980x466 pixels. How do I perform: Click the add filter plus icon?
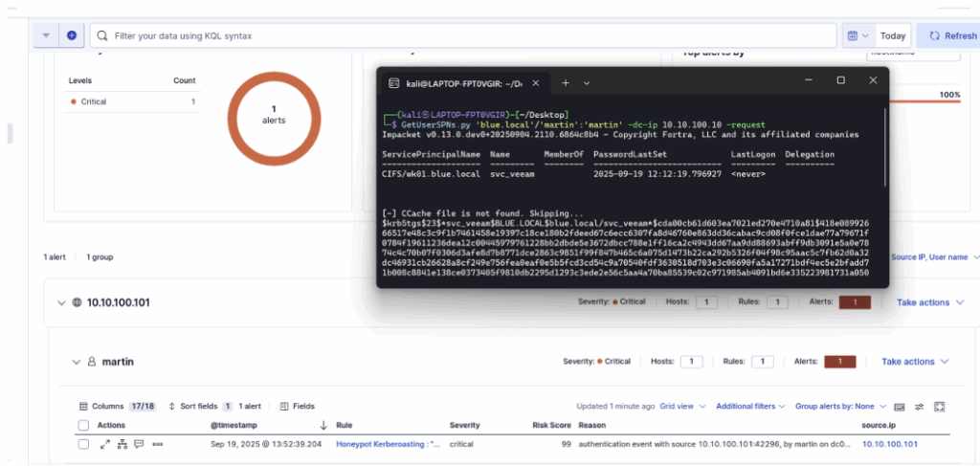[x=71, y=35]
